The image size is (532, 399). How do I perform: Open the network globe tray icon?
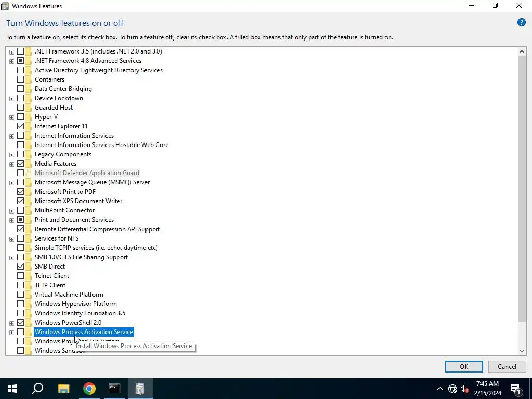[453, 389]
